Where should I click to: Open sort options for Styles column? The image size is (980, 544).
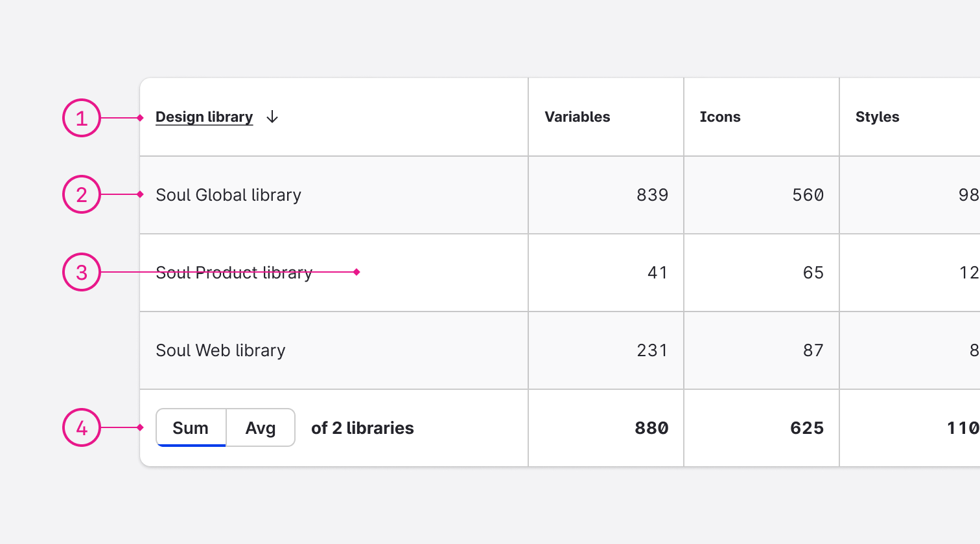click(877, 117)
